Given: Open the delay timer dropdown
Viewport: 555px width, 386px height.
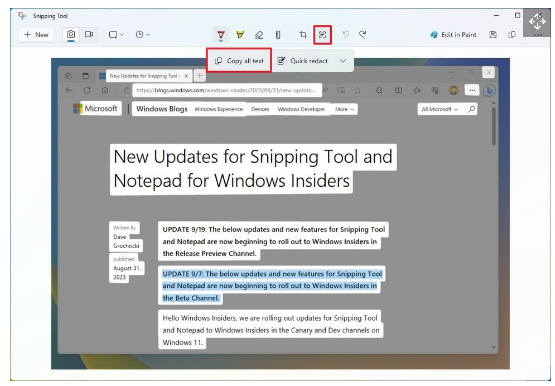Looking at the screenshot, I should (x=143, y=35).
